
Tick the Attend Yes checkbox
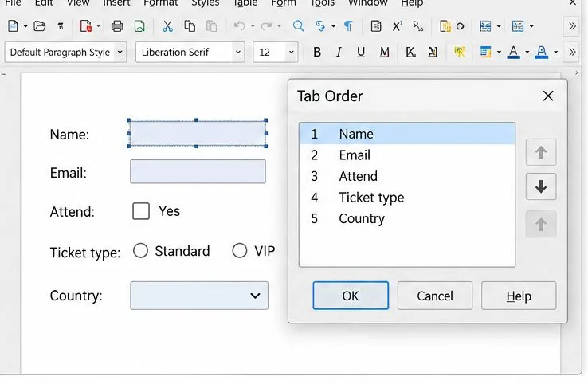pyautogui.click(x=141, y=211)
